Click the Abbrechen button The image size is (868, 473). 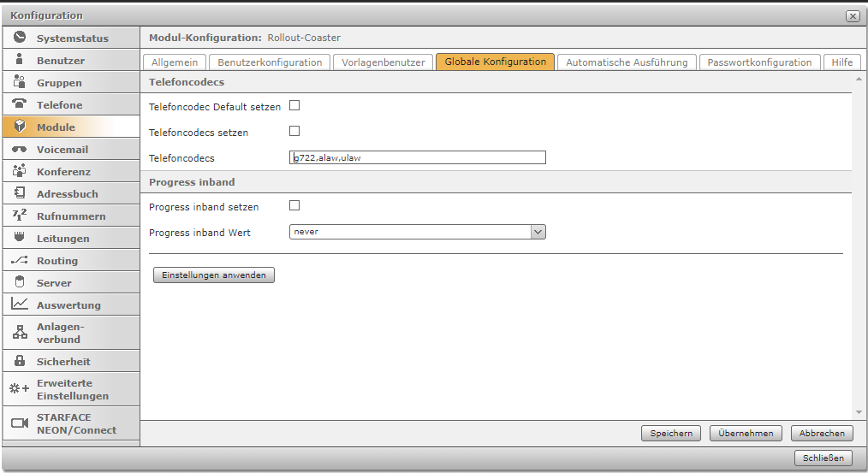(822, 434)
